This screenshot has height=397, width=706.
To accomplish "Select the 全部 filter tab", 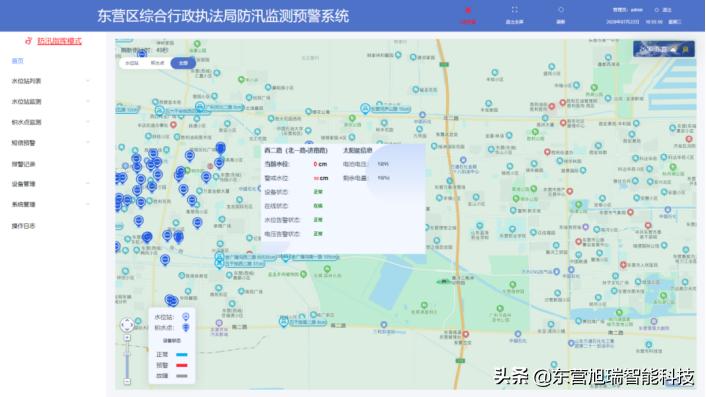I will [x=183, y=63].
